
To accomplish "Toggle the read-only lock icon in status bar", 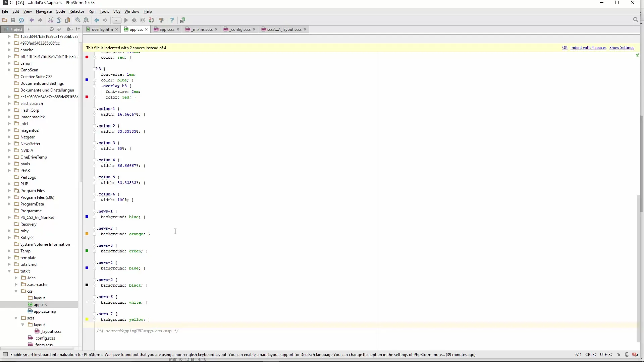I will coord(619,355).
